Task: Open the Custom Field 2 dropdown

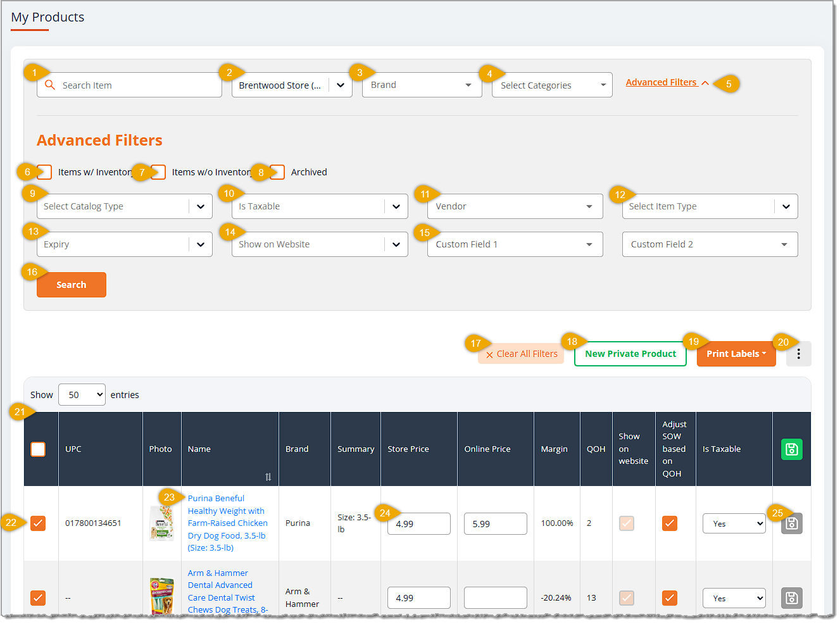Action: [710, 244]
